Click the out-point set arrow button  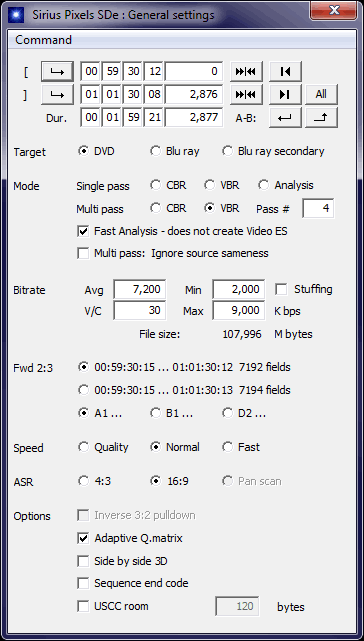[x=57, y=94]
